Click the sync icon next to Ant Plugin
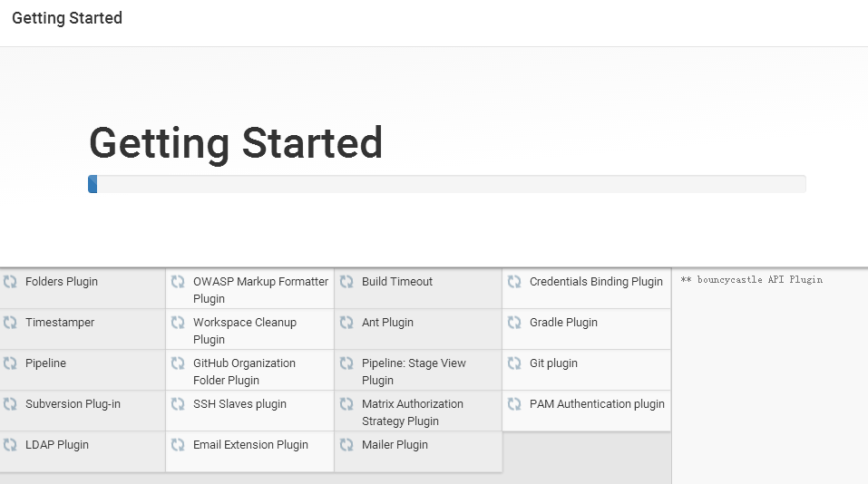This screenshot has height=484, width=868. coord(346,323)
